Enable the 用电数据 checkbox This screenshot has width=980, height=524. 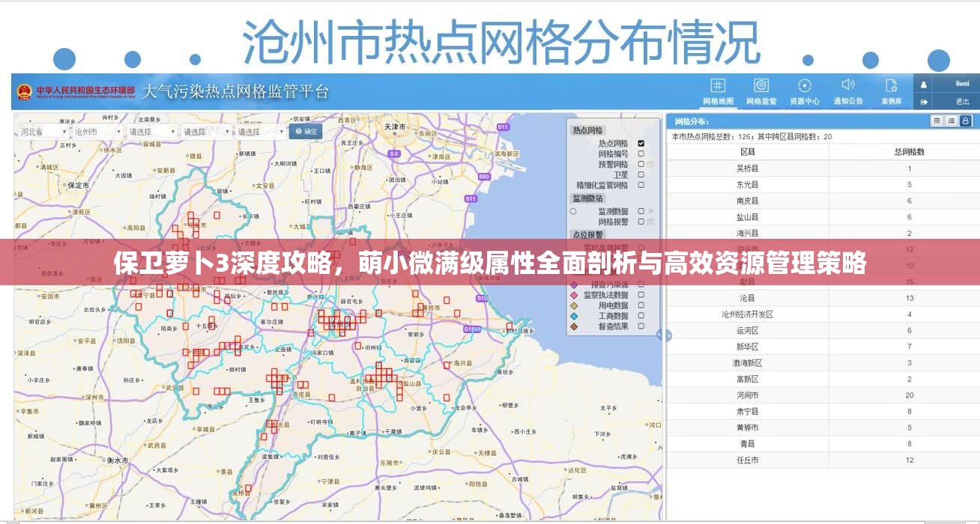[x=641, y=305]
